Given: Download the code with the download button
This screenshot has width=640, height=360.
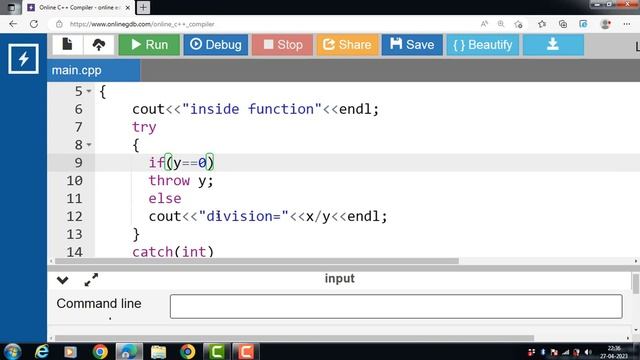Looking at the screenshot, I should tap(553, 44).
